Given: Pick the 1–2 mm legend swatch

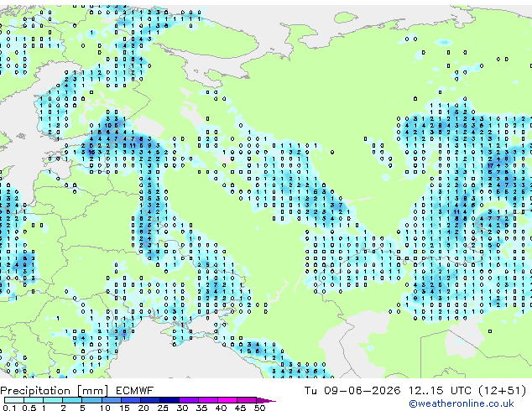Looking at the screenshot, I should coord(53,400).
